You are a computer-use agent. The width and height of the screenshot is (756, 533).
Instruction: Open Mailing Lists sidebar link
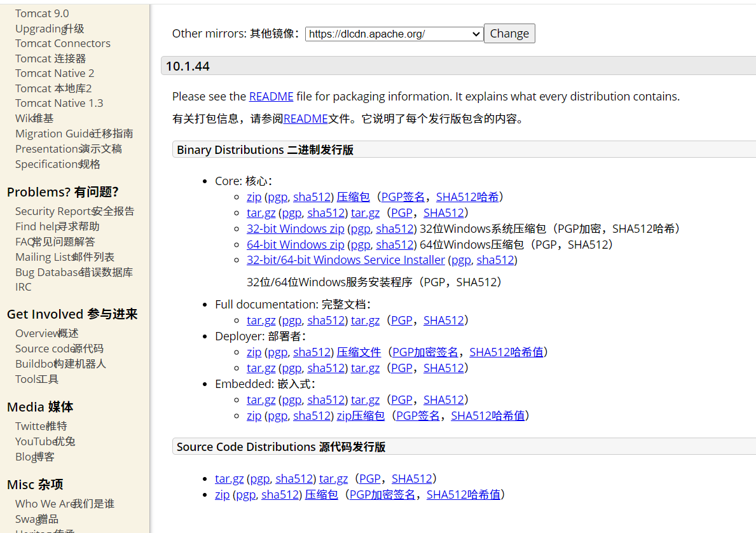(x=65, y=257)
